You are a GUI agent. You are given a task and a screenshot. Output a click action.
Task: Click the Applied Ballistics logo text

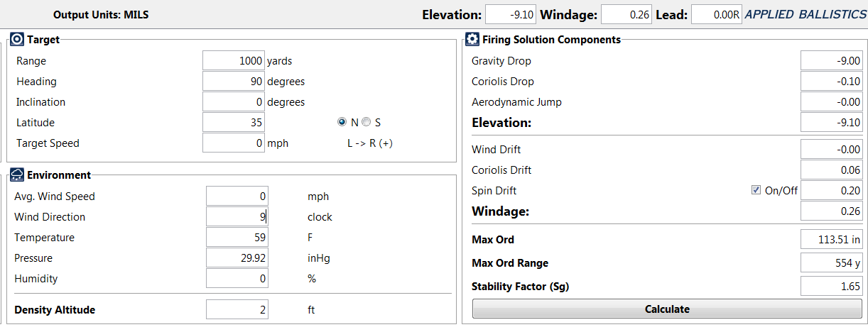tap(805, 14)
